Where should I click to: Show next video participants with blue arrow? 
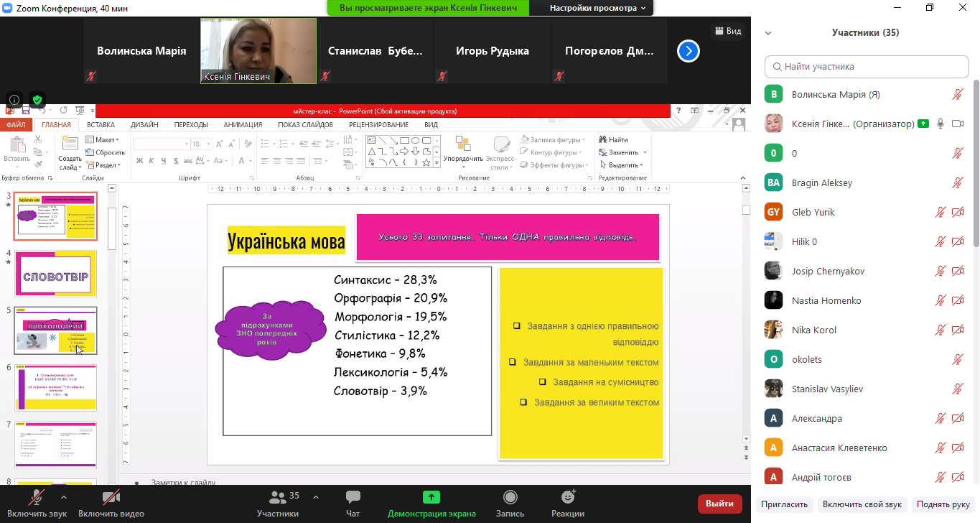[689, 51]
